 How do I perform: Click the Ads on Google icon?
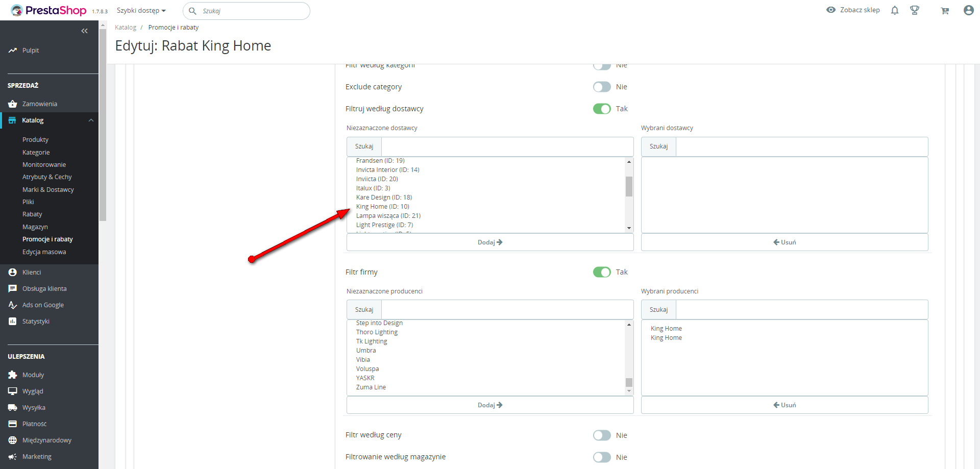(13, 305)
